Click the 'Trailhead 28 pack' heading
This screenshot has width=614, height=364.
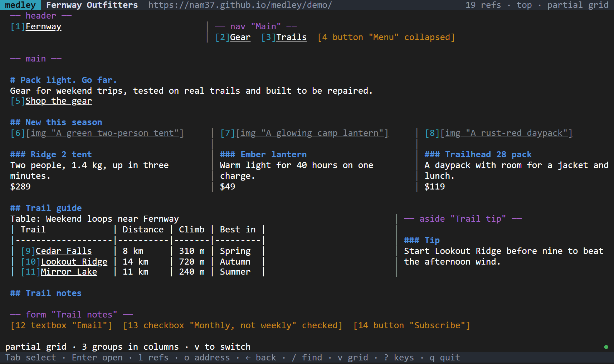(x=478, y=154)
